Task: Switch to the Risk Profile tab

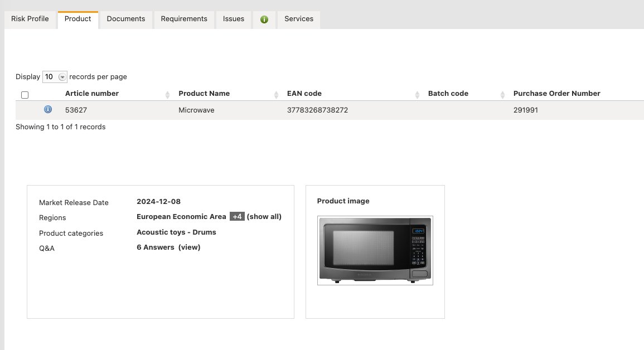Action: 30,19
